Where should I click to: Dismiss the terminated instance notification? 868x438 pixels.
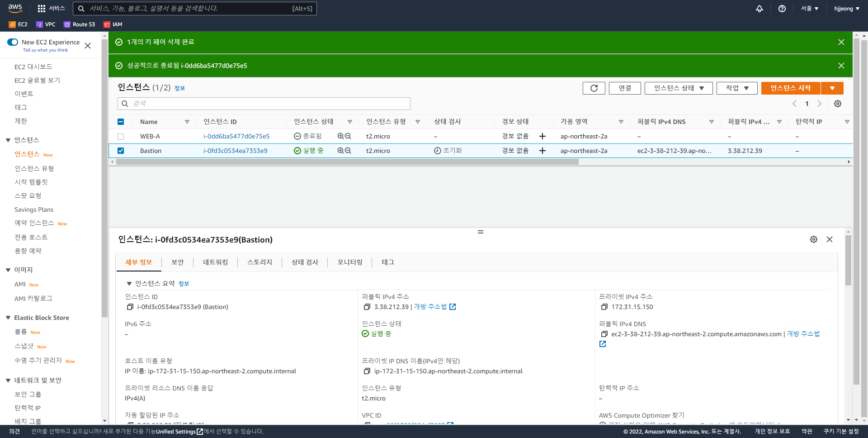(x=841, y=66)
